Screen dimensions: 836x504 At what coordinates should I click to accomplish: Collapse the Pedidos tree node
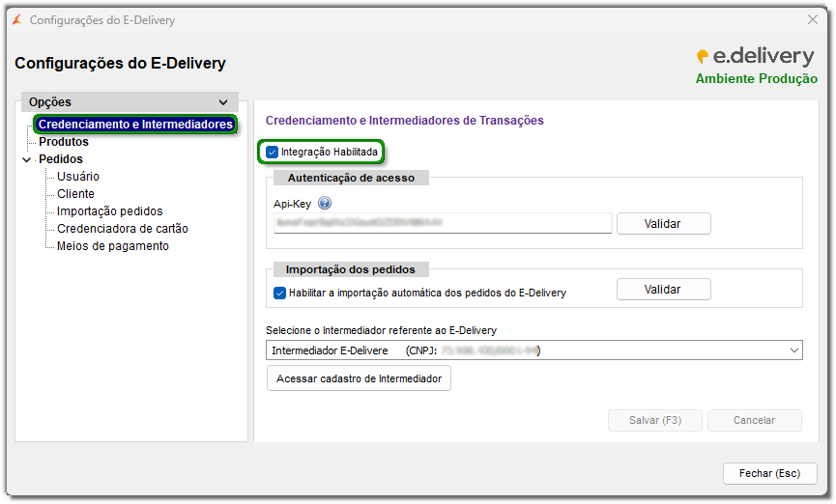click(26, 159)
